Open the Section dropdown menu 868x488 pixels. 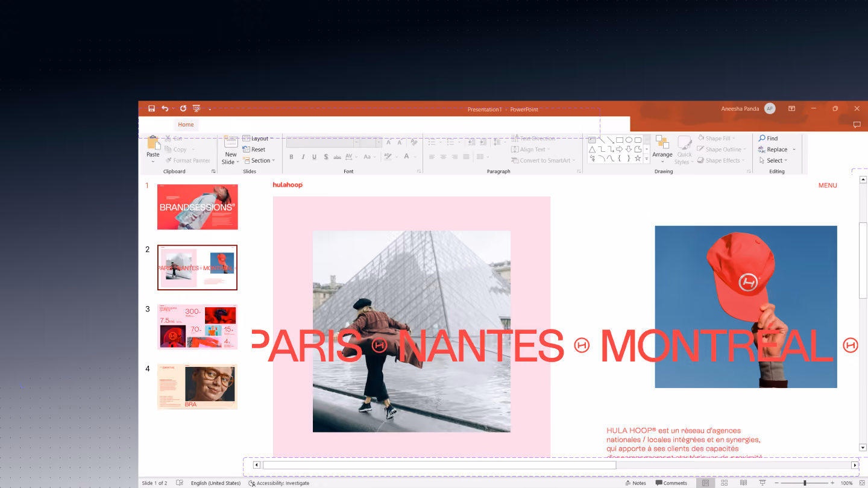click(259, 160)
